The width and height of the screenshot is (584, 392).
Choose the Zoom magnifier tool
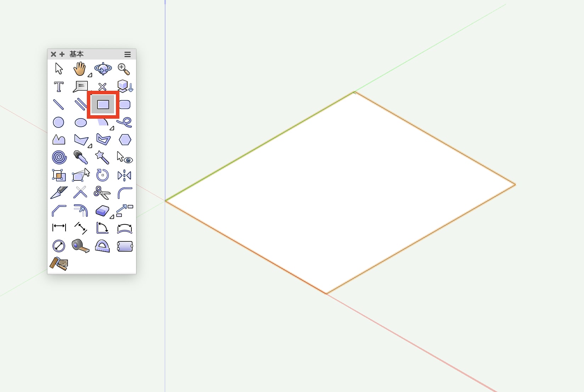click(124, 69)
